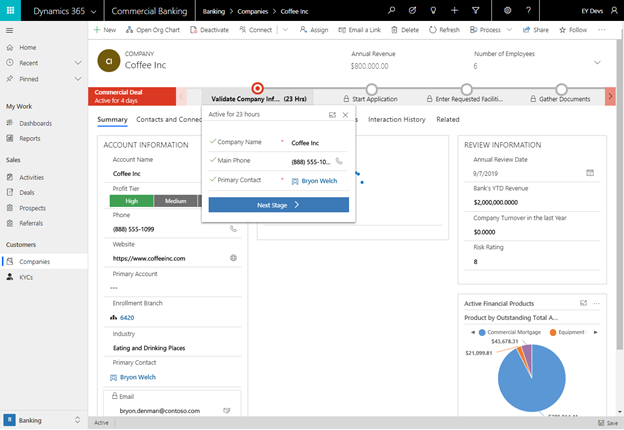Close the stage flyout popup
Screen dimensions: 624x430
click(346, 115)
